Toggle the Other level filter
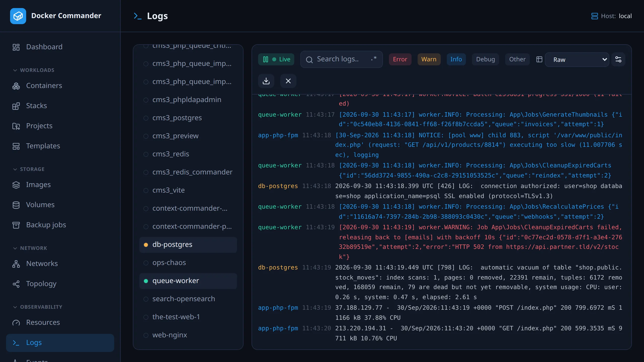644x362 pixels. [x=517, y=59]
